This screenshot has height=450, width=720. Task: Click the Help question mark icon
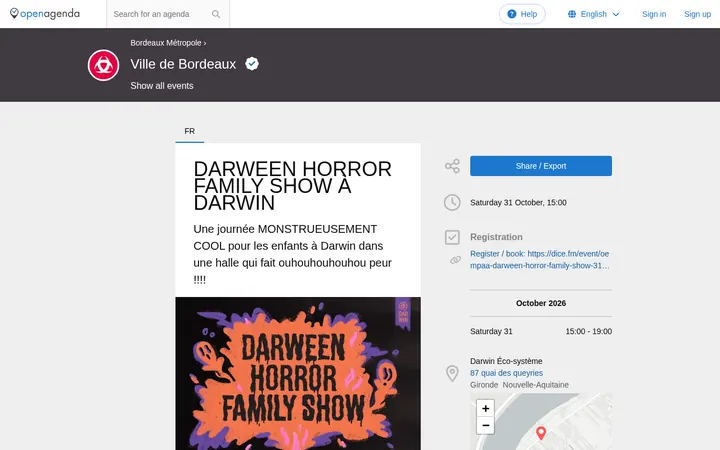coord(512,14)
